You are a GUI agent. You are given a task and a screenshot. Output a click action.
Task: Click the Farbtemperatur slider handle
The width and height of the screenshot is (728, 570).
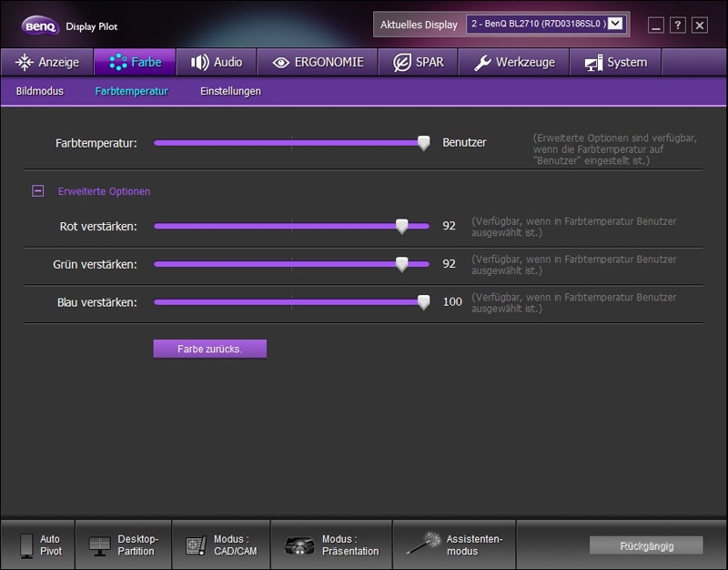pyautogui.click(x=423, y=143)
